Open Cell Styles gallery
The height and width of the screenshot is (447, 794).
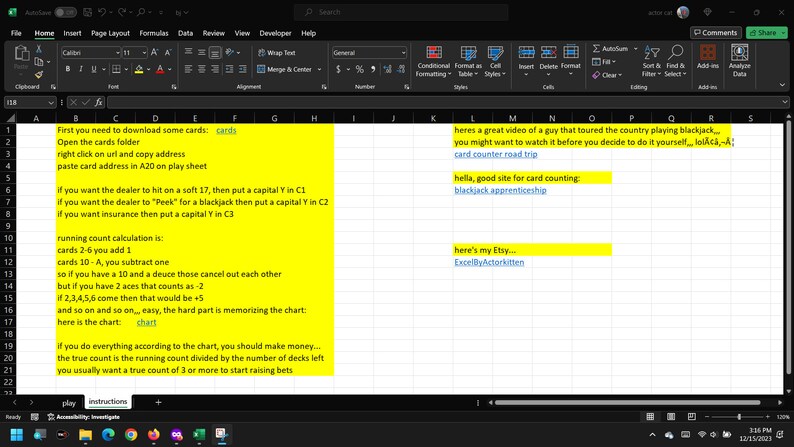pos(495,61)
